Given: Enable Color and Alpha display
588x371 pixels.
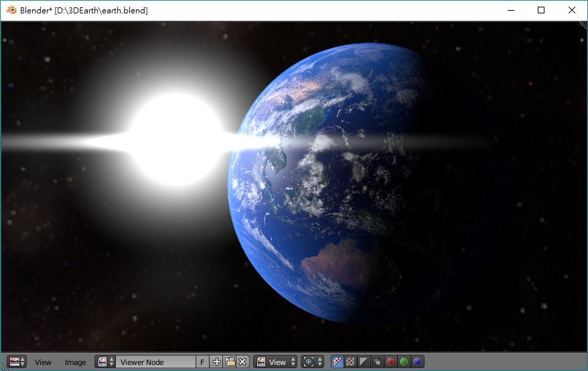Looking at the screenshot, I should click(x=350, y=362).
